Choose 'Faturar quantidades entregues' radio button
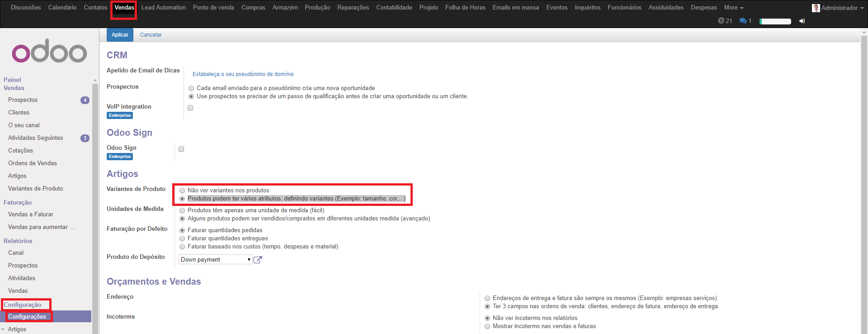The width and height of the screenshot is (868, 334). [182, 239]
